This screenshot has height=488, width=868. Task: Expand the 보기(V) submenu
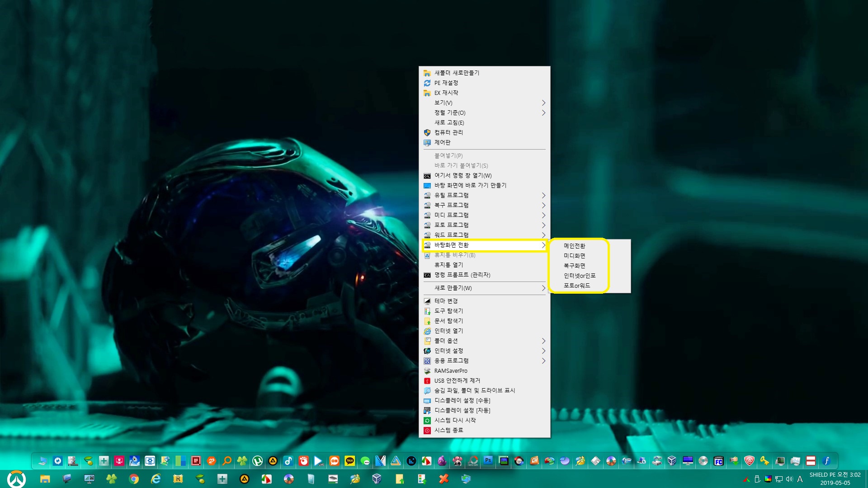click(x=485, y=103)
